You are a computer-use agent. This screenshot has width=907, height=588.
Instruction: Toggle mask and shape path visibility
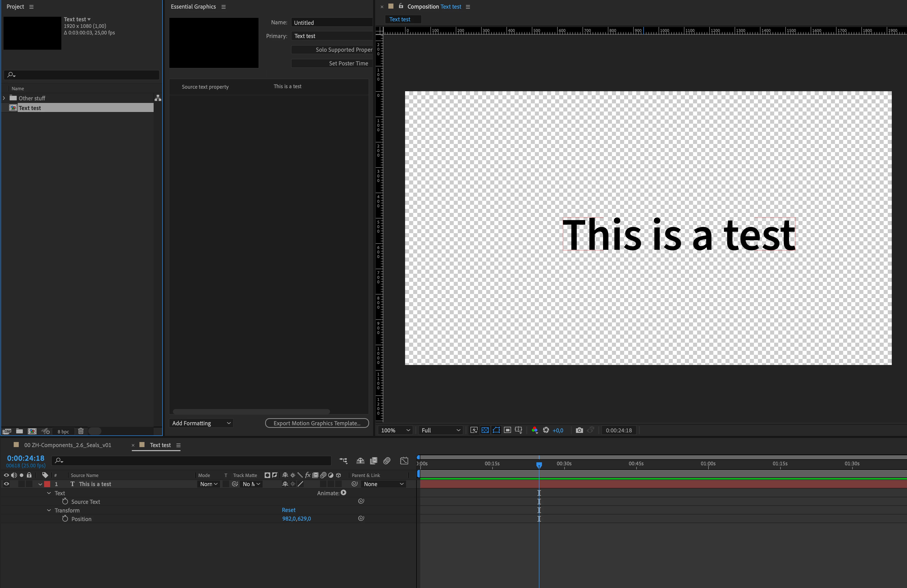[496, 430]
